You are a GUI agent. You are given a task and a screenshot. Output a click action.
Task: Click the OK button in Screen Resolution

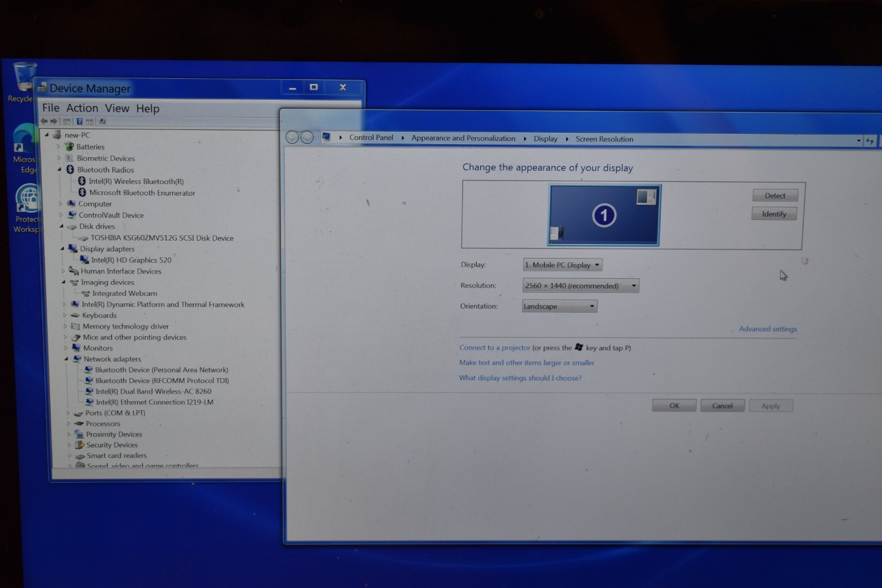click(x=674, y=406)
